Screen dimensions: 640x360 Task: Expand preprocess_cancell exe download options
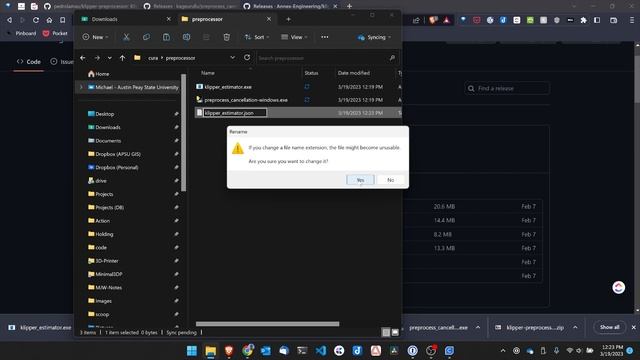point(478,327)
